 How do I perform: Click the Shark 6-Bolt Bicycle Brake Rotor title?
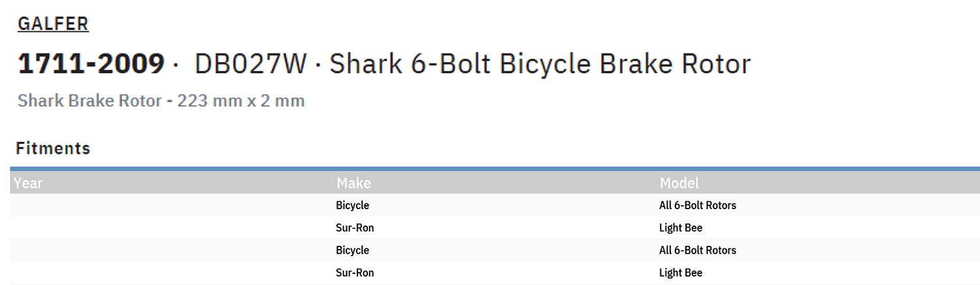[540, 63]
